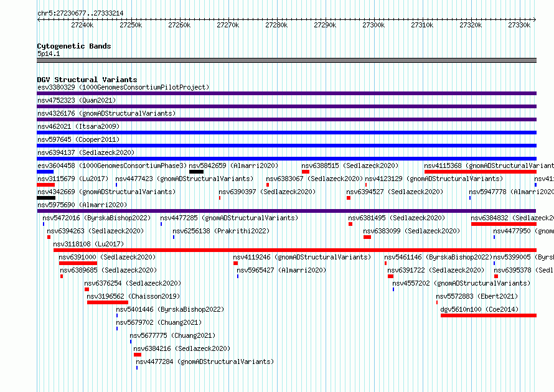
Task: Click the long red bar of nsv3118108
Action: click(x=295, y=250)
